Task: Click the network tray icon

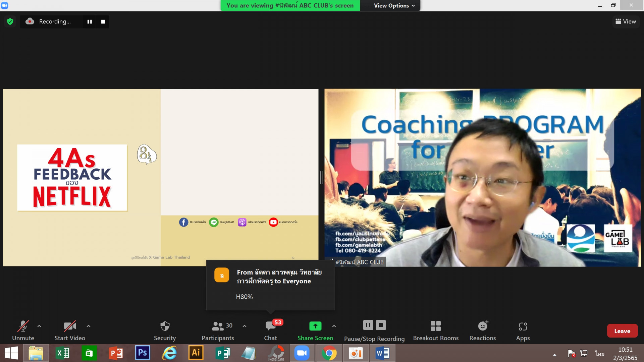Action: [x=584, y=354]
